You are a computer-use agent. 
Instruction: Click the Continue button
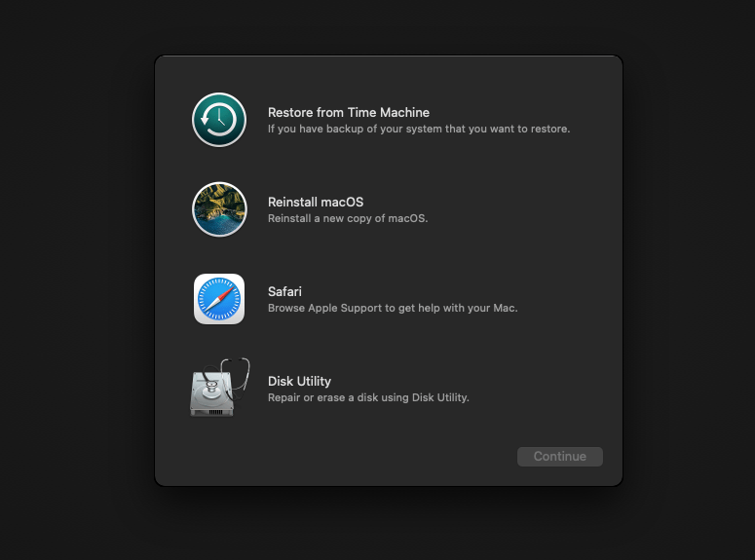[560, 457]
